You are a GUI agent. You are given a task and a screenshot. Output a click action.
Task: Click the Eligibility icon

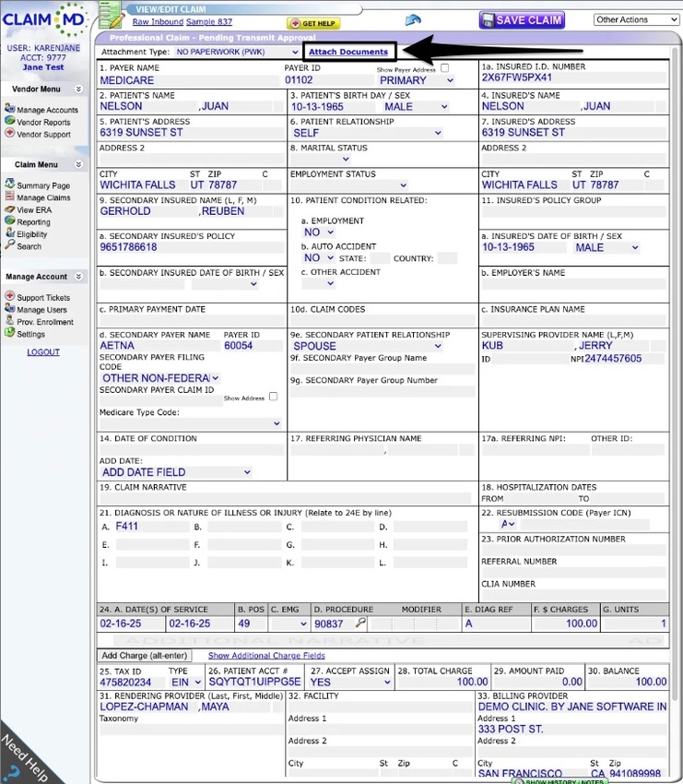[9, 232]
